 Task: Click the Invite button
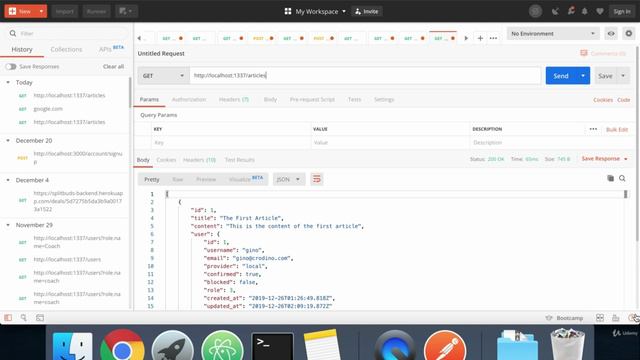(x=367, y=11)
